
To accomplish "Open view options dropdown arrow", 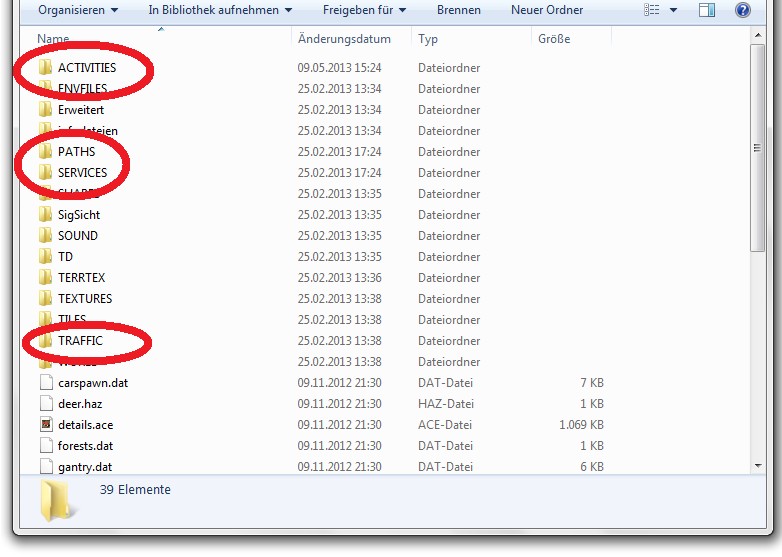I will pos(673,10).
